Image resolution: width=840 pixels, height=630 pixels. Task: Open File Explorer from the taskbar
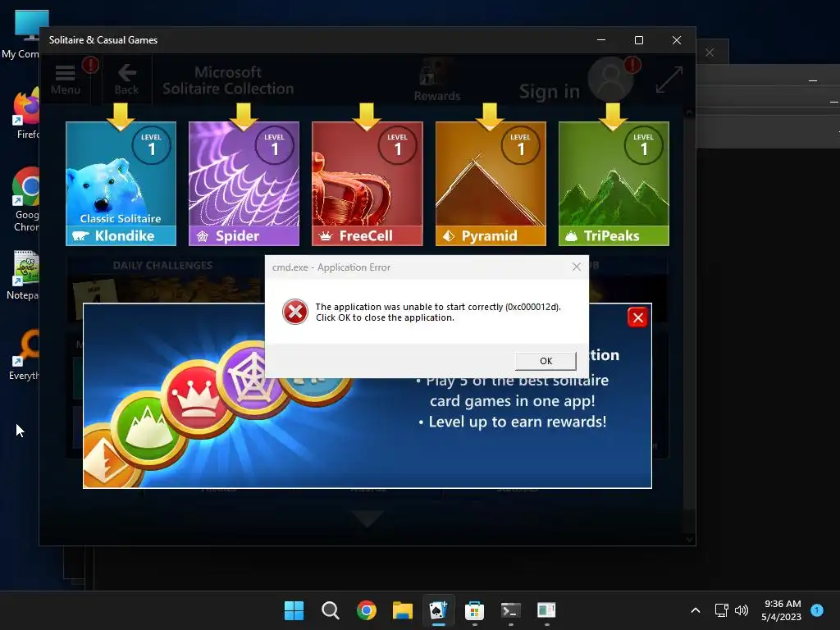402,610
